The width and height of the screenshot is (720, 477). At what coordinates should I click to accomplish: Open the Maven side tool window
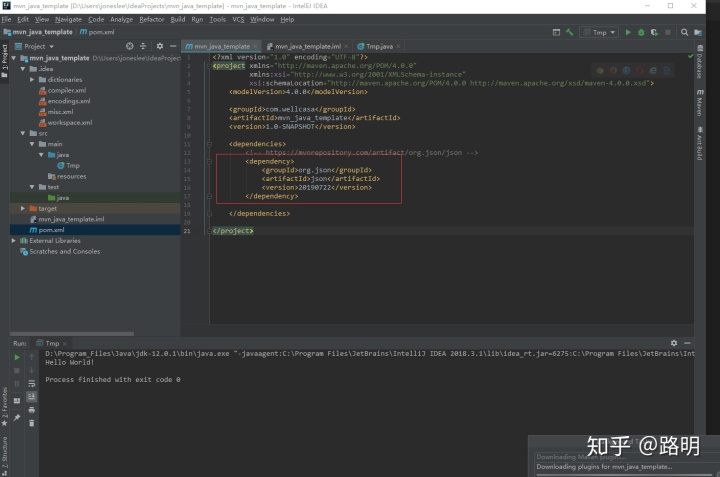[700, 103]
